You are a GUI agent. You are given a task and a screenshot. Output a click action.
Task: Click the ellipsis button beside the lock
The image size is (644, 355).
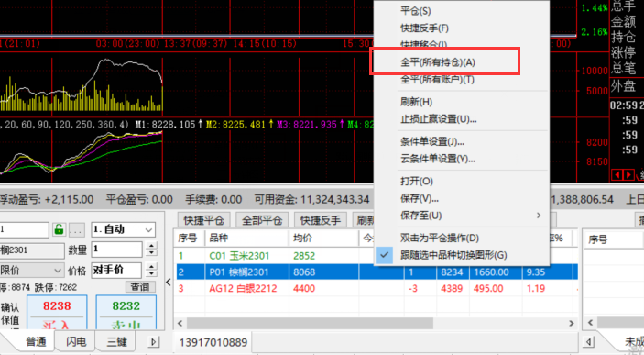point(76,229)
